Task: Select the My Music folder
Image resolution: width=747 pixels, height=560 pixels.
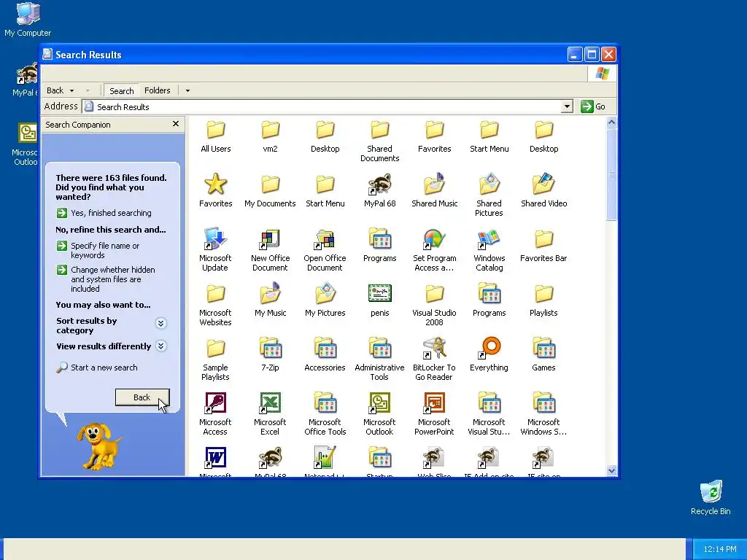Action: pos(270,300)
